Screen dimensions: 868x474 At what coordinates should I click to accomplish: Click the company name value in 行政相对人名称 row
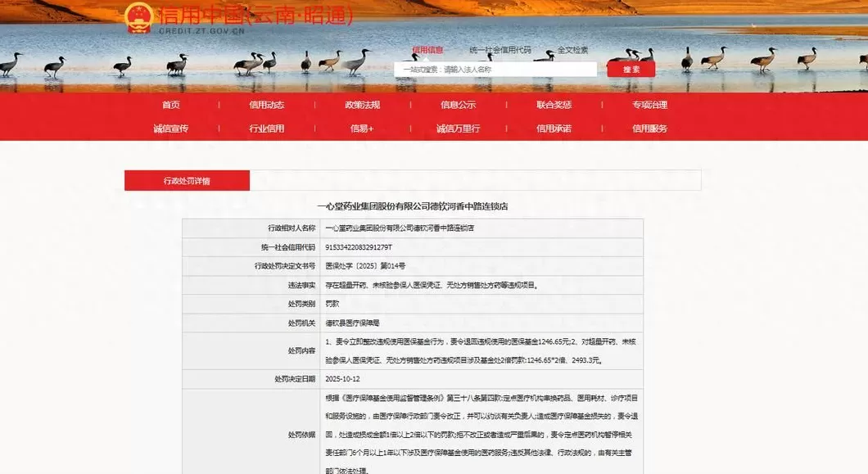400,228
